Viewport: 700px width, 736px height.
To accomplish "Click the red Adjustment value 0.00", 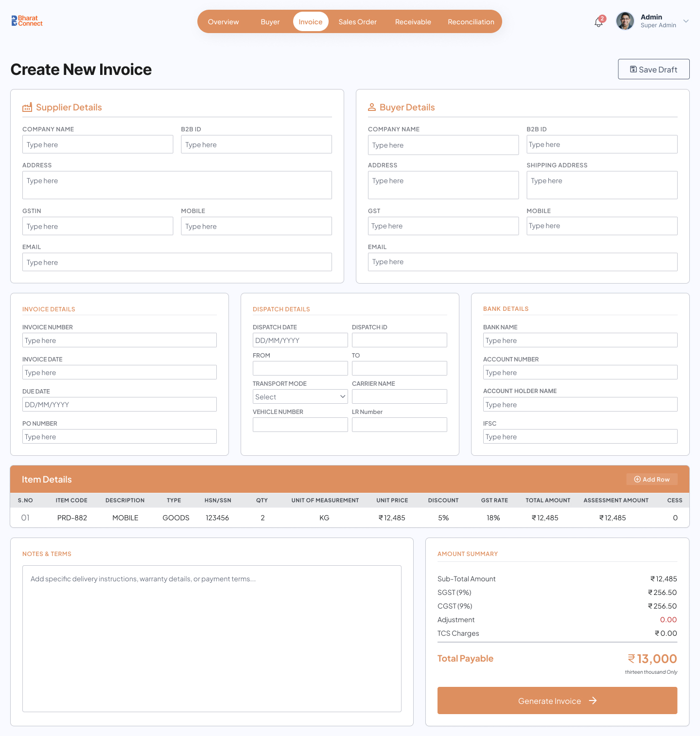I will (668, 620).
